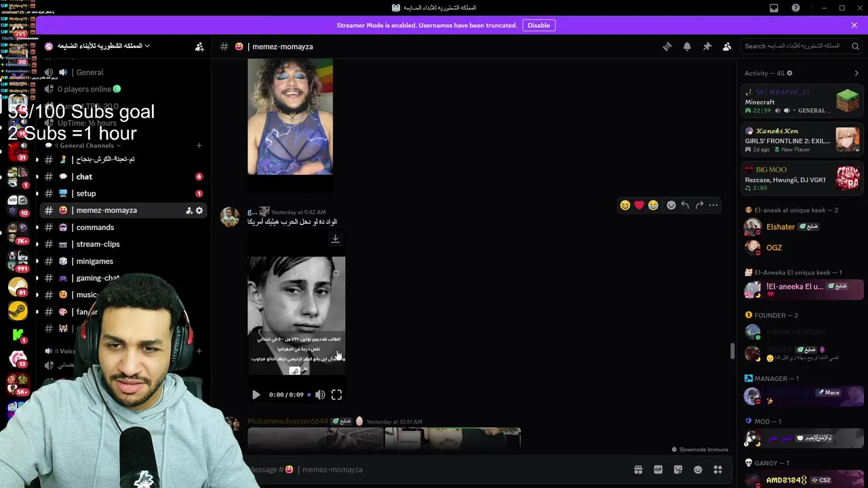Open the Threads icon in channel header

(667, 47)
